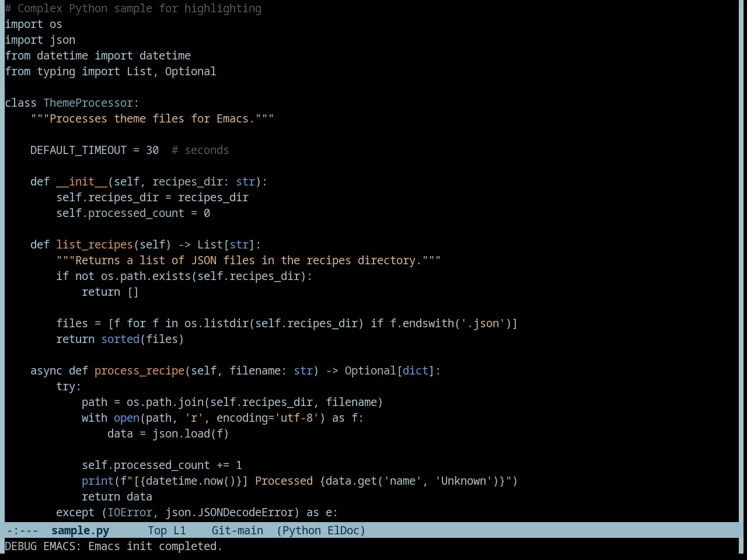Screen dimensions: 747x560
Task: Click the 'open' builtin in the with statement
Action: pyautogui.click(x=127, y=418)
